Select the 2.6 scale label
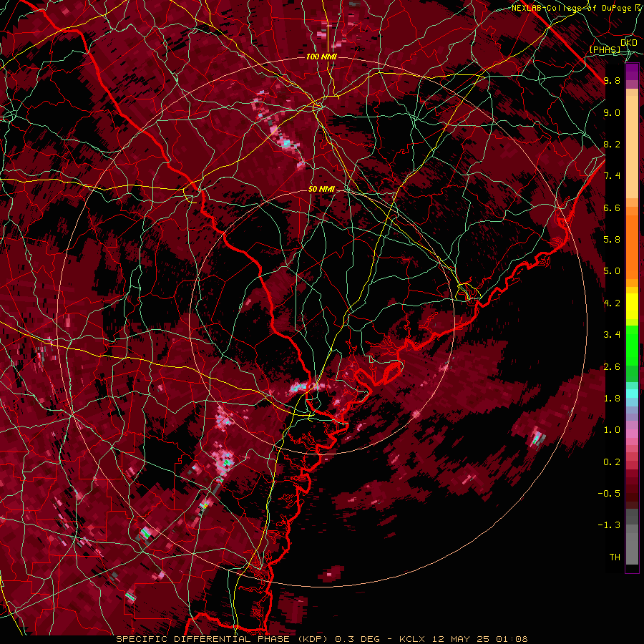Image resolution: width=644 pixels, height=644 pixels. point(612,367)
